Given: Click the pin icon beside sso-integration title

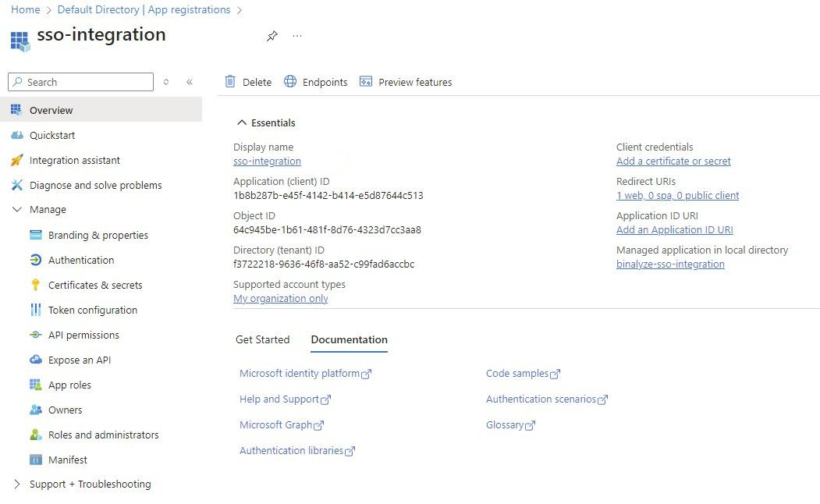Looking at the screenshot, I should pyautogui.click(x=272, y=36).
